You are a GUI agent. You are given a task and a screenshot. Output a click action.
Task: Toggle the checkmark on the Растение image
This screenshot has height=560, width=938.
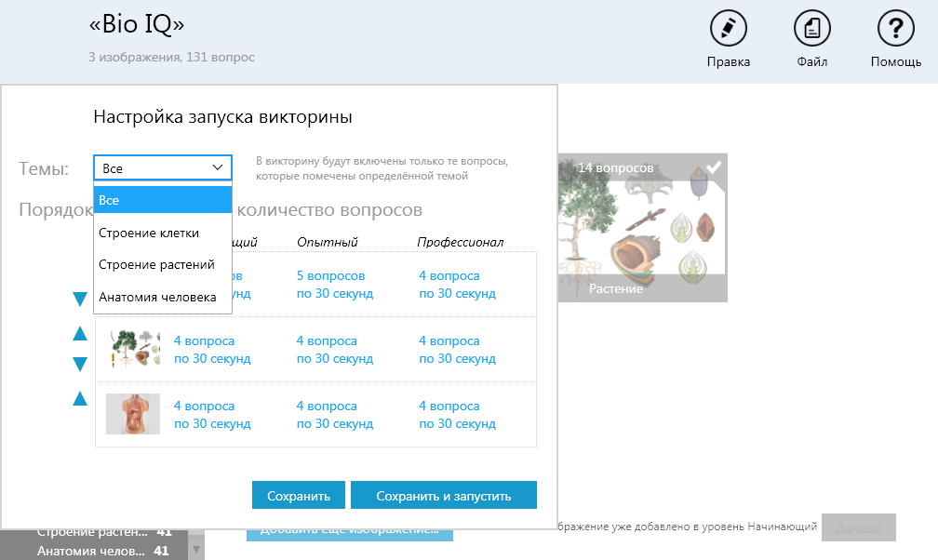pos(713,166)
